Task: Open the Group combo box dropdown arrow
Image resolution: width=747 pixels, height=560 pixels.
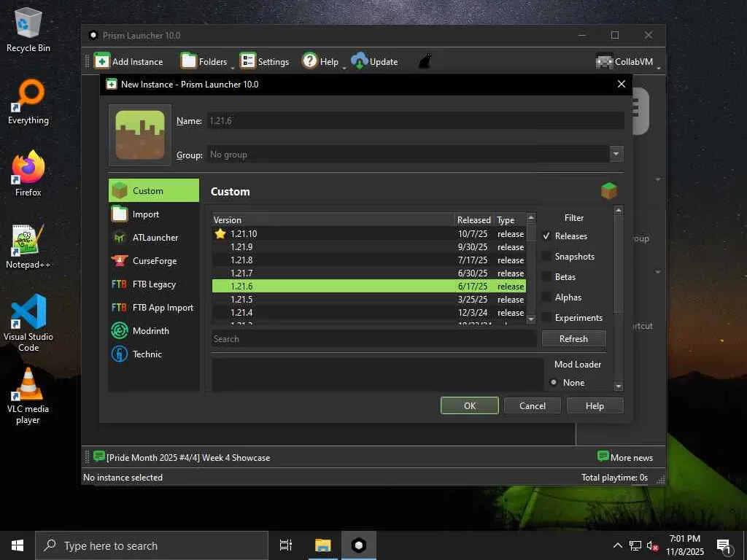Action: pyautogui.click(x=616, y=154)
